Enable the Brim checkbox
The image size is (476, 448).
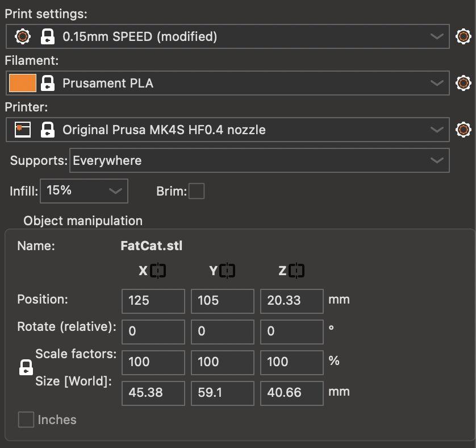point(197,192)
